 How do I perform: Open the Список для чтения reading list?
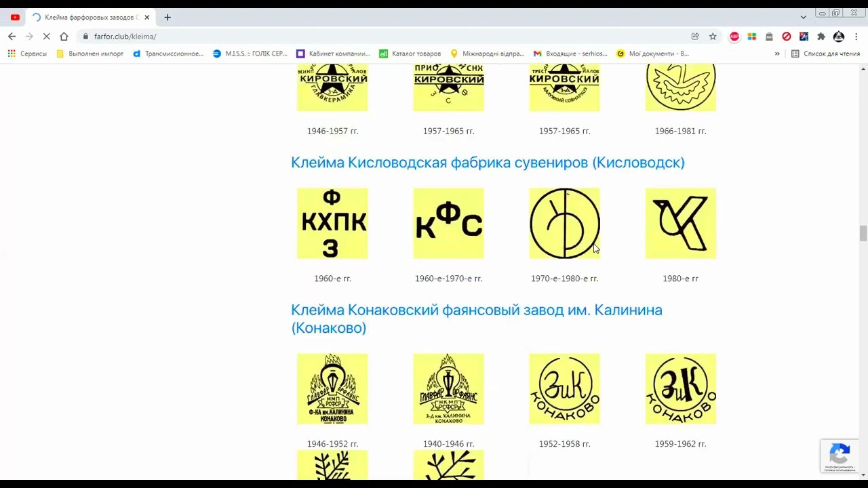click(825, 54)
